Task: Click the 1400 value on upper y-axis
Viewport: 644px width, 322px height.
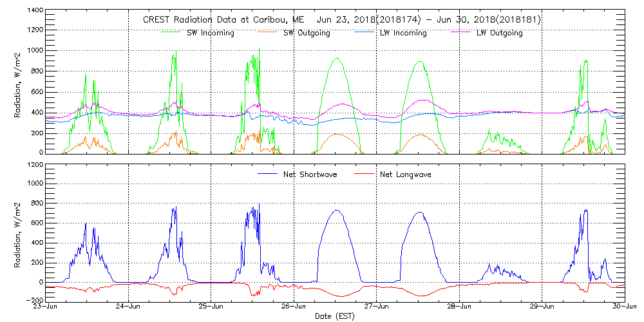Action: [34, 11]
